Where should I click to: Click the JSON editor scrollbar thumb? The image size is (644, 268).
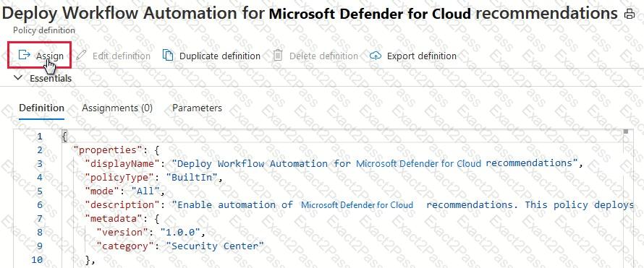625,131
